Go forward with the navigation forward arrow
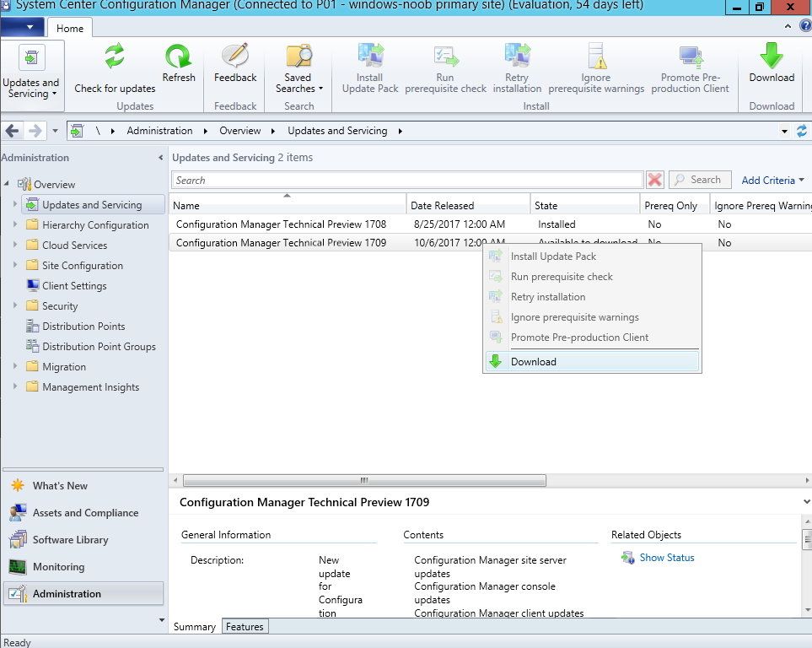The image size is (812, 648). (x=35, y=131)
